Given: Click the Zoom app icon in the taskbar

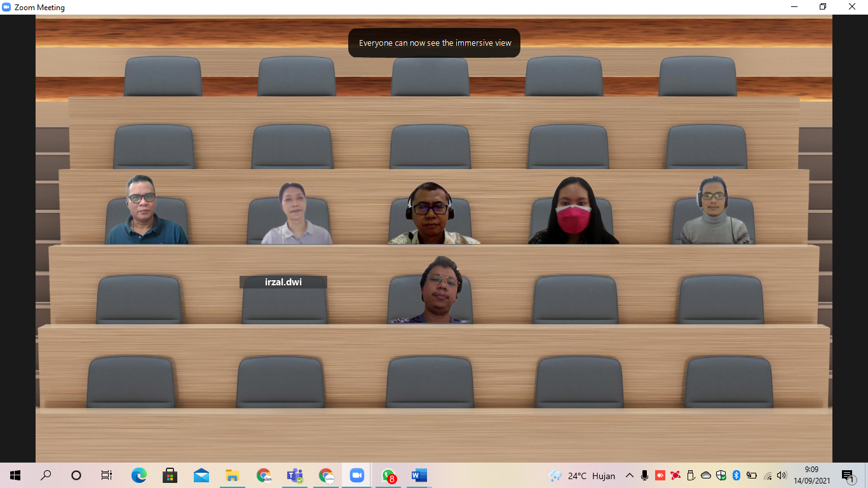Looking at the screenshot, I should point(356,475).
